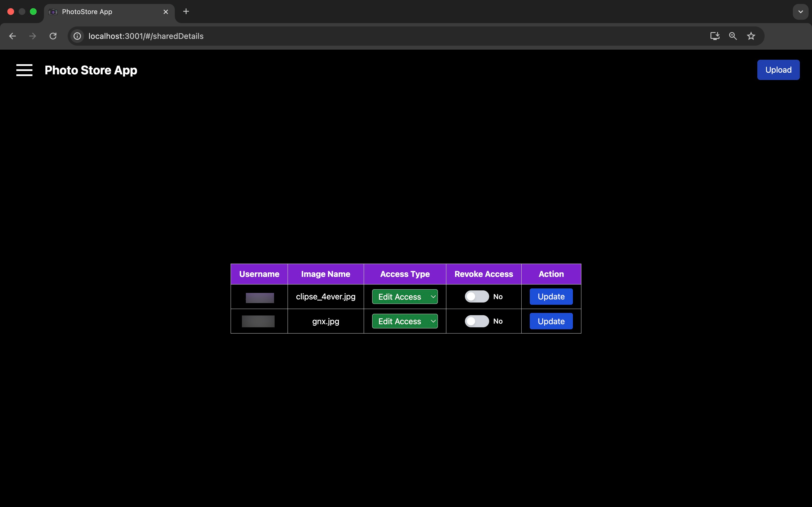This screenshot has width=812, height=507.
Task: Click the browser back arrow
Action: (12, 36)
